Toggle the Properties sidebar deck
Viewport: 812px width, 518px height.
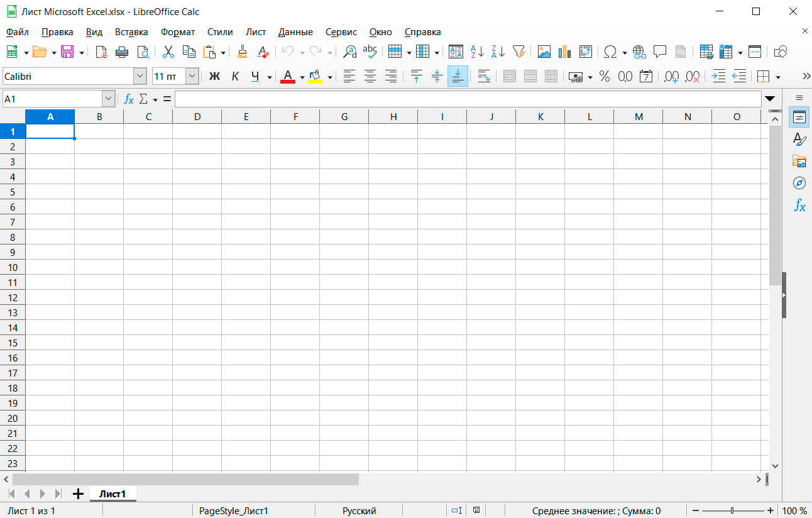tap(799, 118)
